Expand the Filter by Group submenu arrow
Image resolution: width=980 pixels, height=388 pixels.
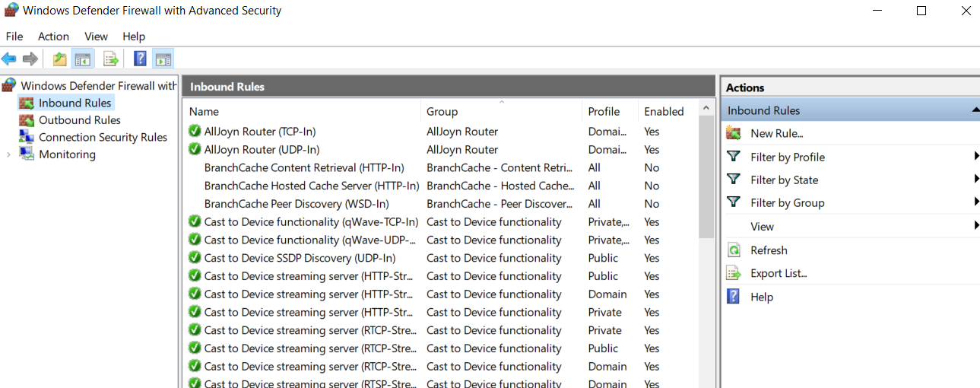tap(975, 202)
